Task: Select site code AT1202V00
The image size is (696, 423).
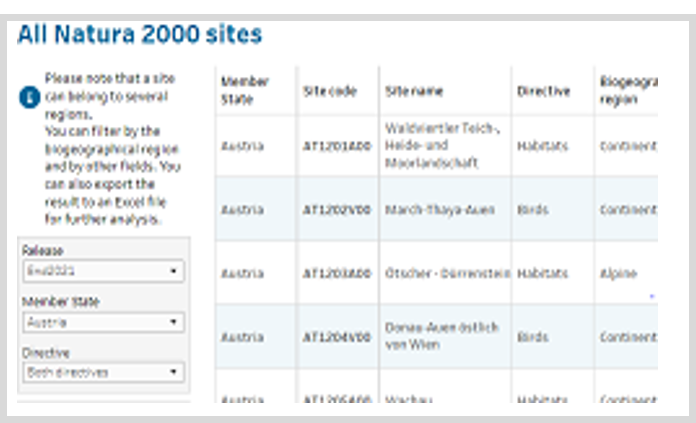Action: click(337, 210)
